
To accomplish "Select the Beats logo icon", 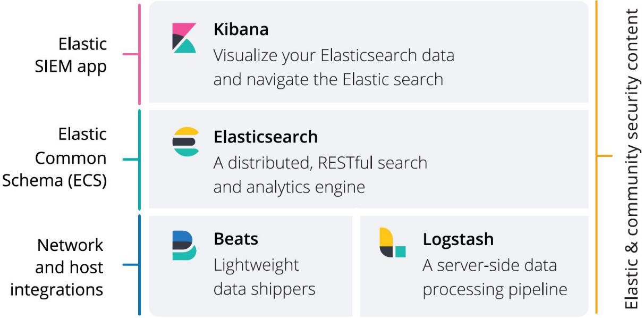I will click(184, 245).
